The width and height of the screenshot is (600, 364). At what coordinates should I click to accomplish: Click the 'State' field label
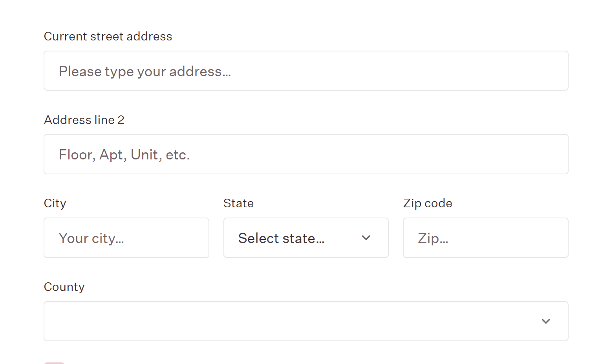[238, 203]
